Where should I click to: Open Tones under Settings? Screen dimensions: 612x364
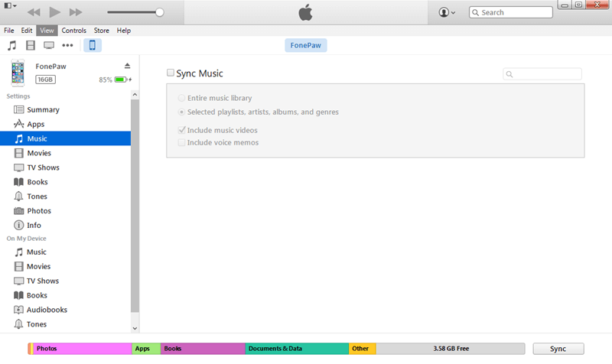click(66, 197)
